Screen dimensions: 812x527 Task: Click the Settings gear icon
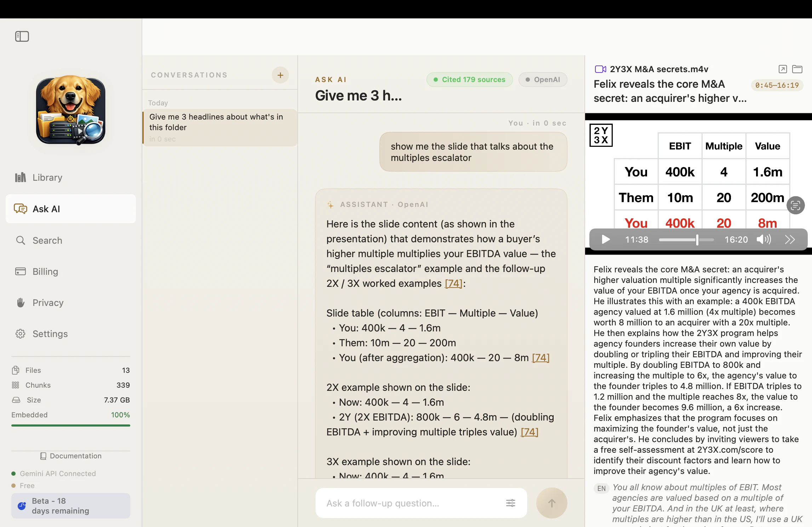tap(21, 334)
